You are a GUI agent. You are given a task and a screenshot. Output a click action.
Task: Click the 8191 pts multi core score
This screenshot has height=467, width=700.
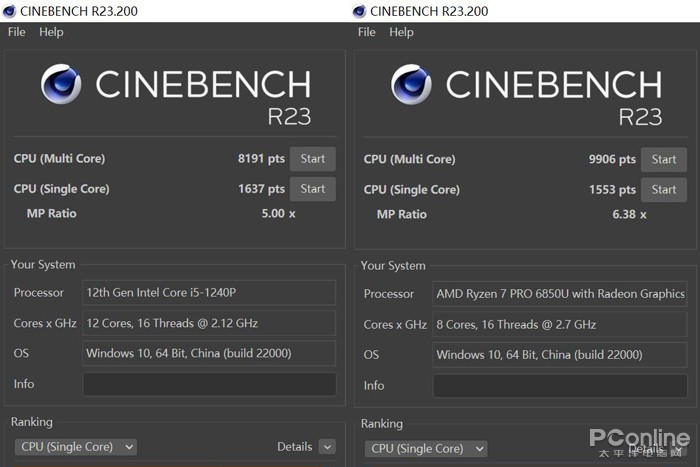[x=261, y=158]
